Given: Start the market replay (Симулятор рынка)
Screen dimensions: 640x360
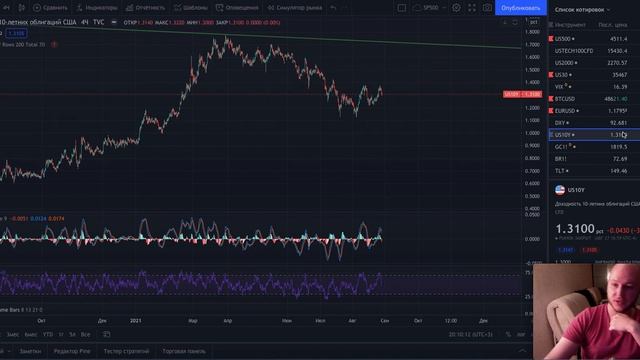Looking at the screenshot, I should (x=295, y=8).
